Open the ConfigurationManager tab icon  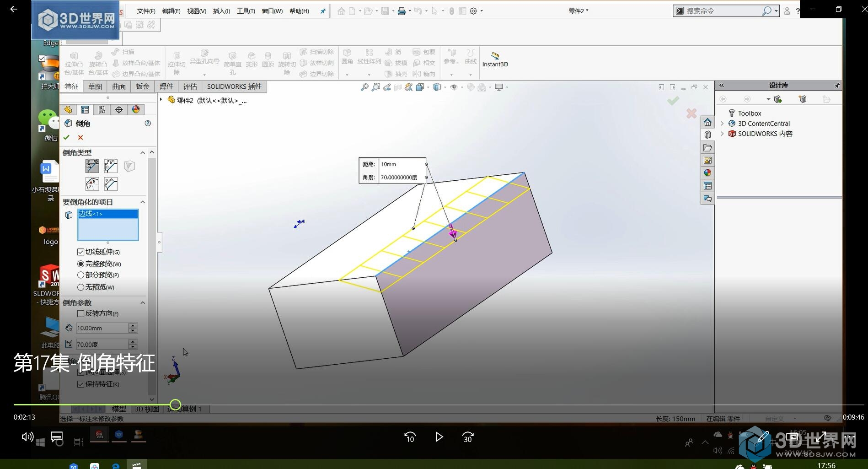tap(102, 109)
